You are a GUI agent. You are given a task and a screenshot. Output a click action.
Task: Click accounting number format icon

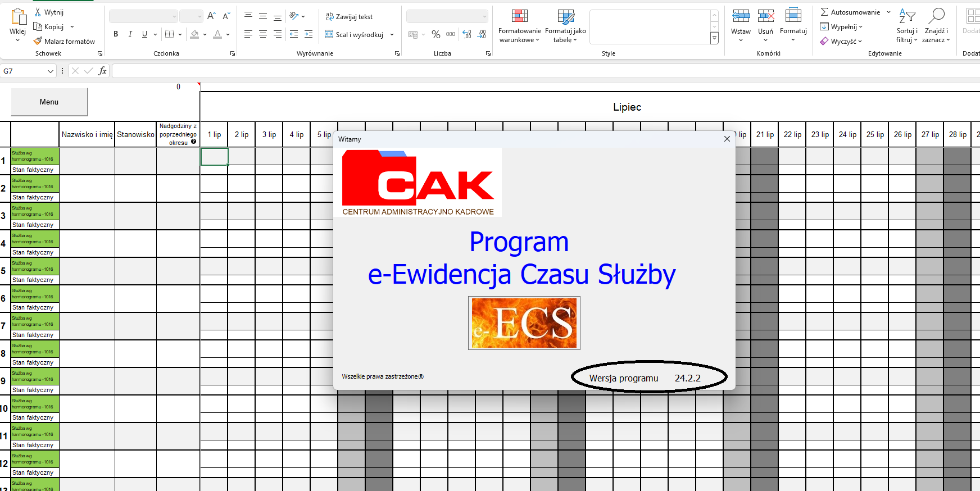(x=413, y=34)
